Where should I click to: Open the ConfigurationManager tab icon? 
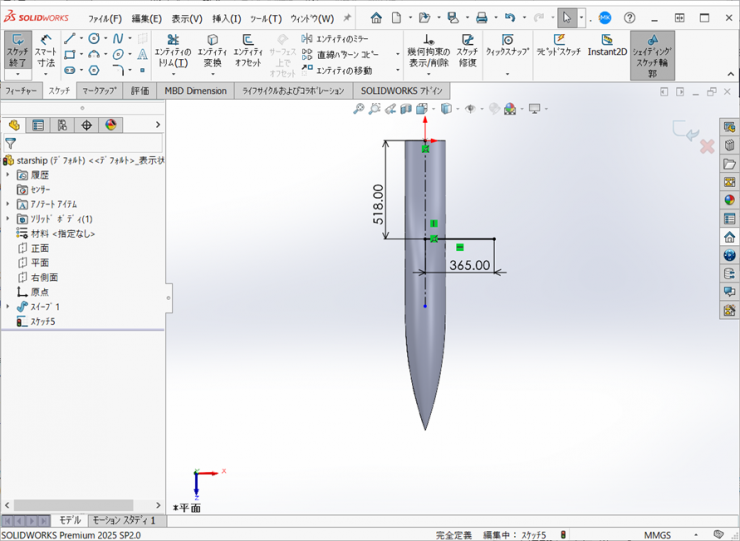coord(62,125)
